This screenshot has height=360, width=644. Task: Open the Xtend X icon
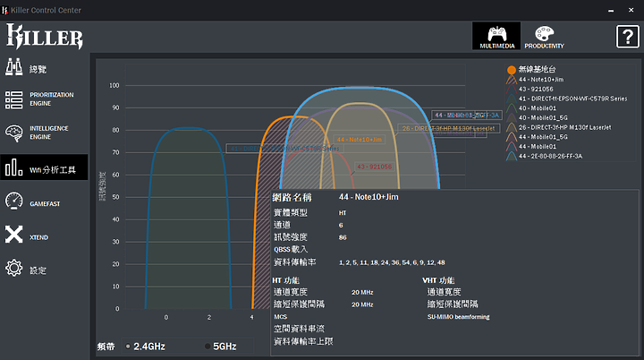pos(13,234)
